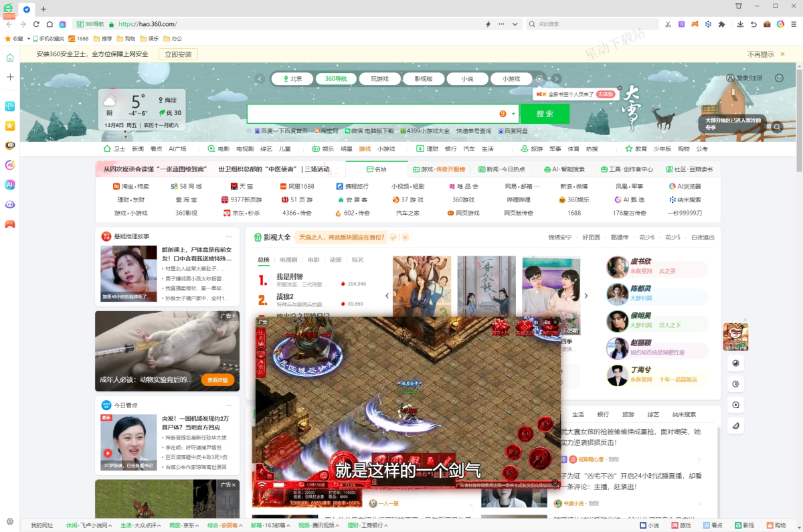
Task: Click the green home icon in left sidebar
Action: tap(10, 58)
